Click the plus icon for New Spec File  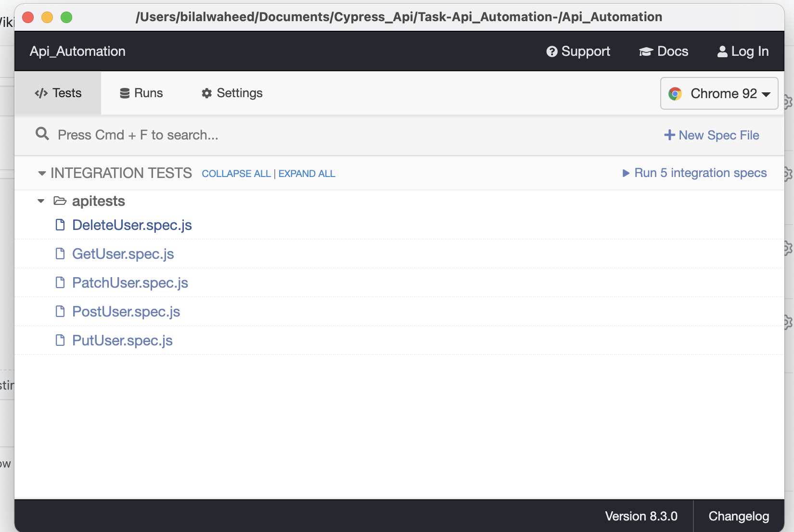pyautogui.click(x=669, y=135)
